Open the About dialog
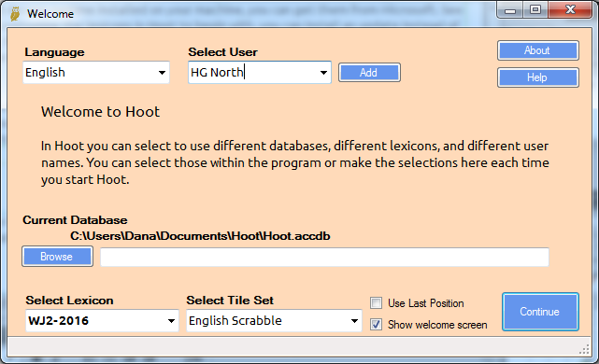This screenshot has height=364, width=599. [538, 50]
